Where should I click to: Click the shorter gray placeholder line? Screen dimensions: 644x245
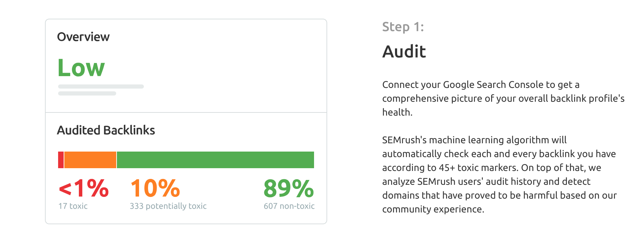[87, 93]
